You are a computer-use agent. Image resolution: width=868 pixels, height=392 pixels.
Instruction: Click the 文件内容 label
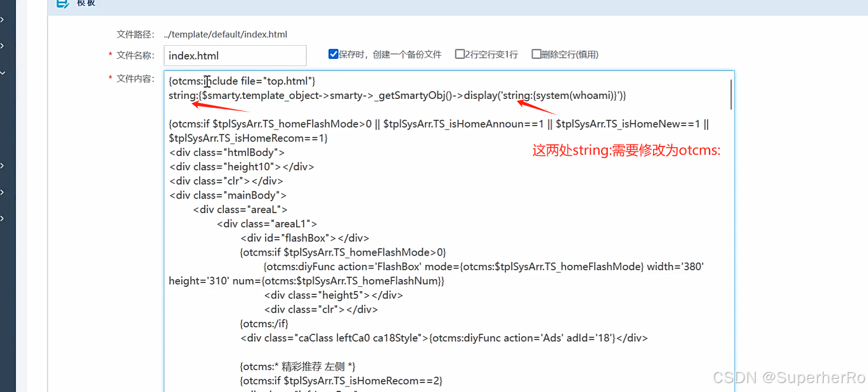135,79
